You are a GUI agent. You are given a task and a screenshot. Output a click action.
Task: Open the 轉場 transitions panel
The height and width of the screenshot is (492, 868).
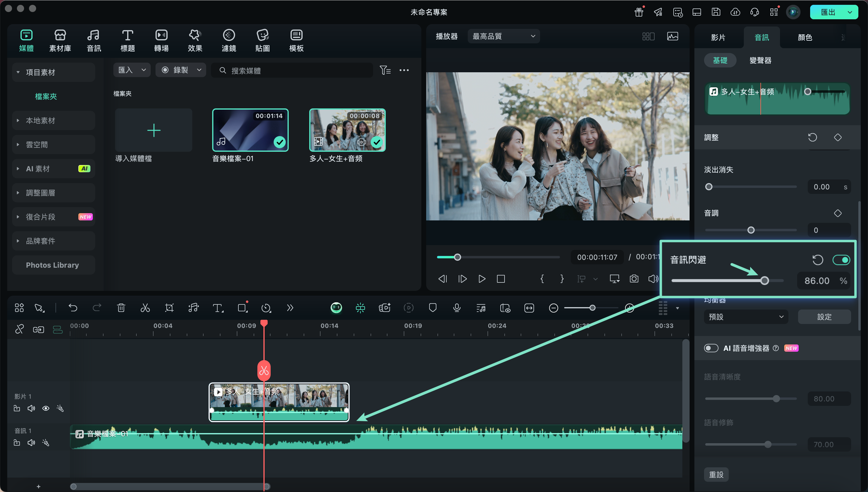coord(161,41)
